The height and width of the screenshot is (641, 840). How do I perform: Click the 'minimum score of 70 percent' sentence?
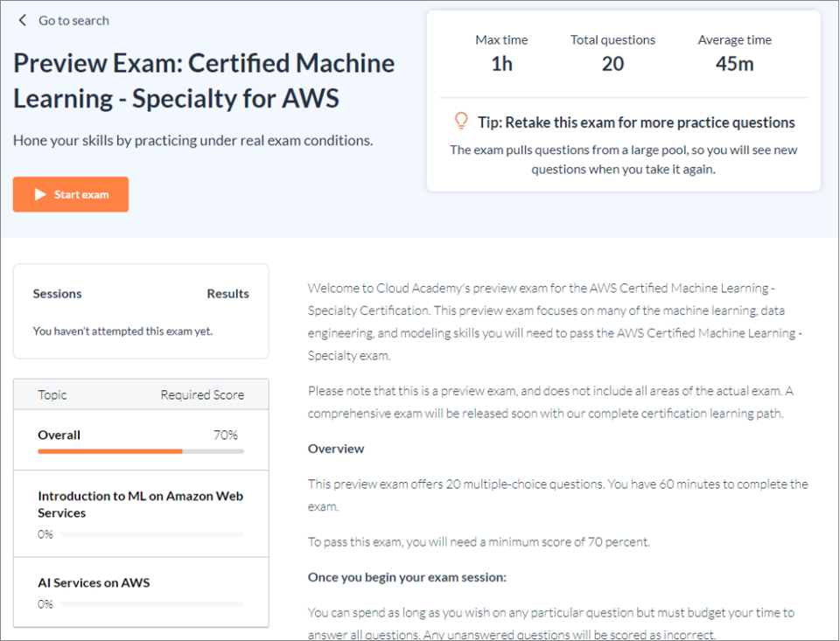click(479, 542)
